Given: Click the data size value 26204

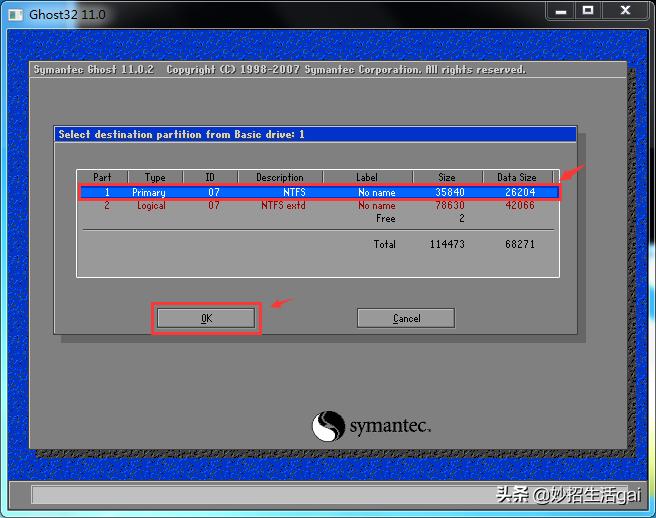Looking at the screenshot, I should pos(520,192).
